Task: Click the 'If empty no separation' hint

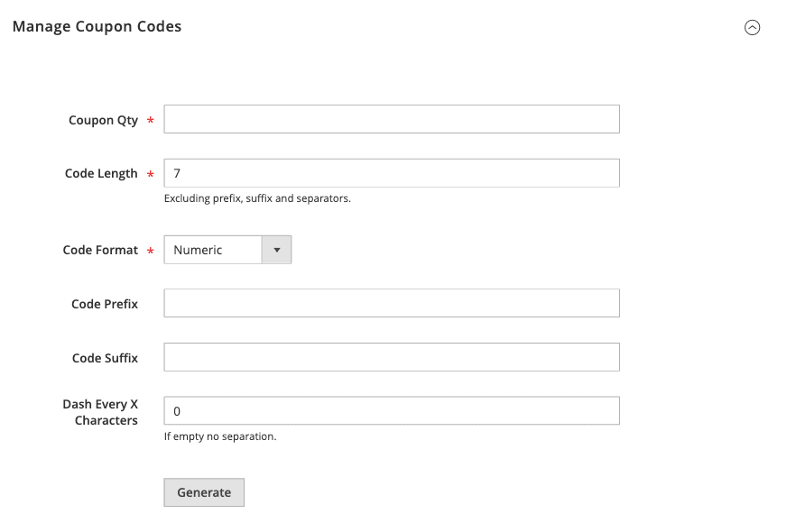Action: click(220, 436)
